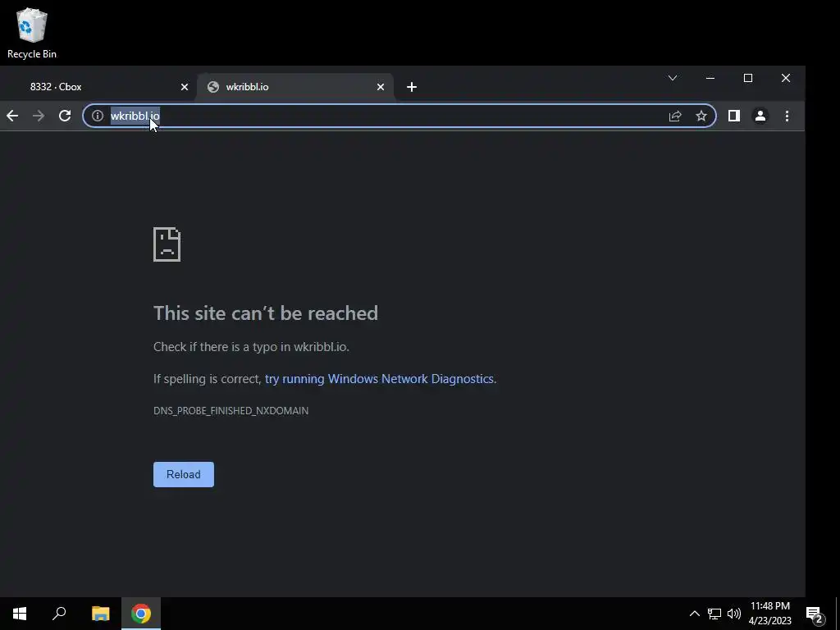Open the network status tray icon
Image resolution: width=840 pixels, height=630 pixels.
pyautogui.click(x=714, y=614)
